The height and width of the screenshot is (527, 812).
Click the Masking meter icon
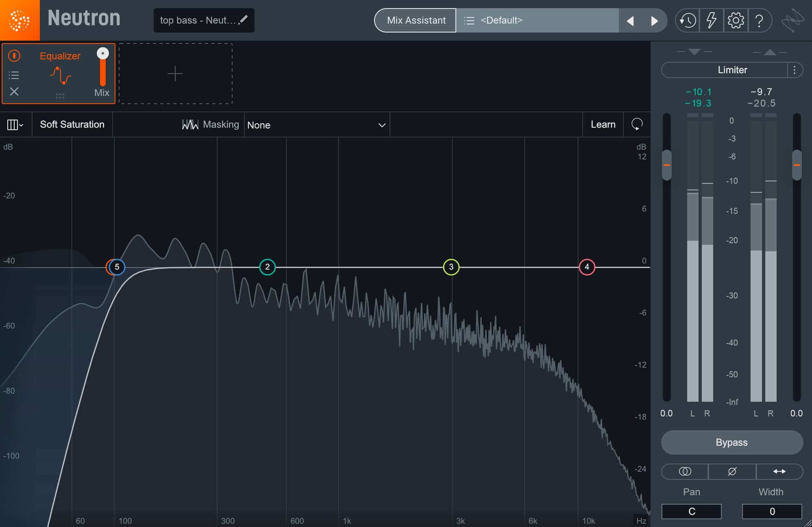190,124
